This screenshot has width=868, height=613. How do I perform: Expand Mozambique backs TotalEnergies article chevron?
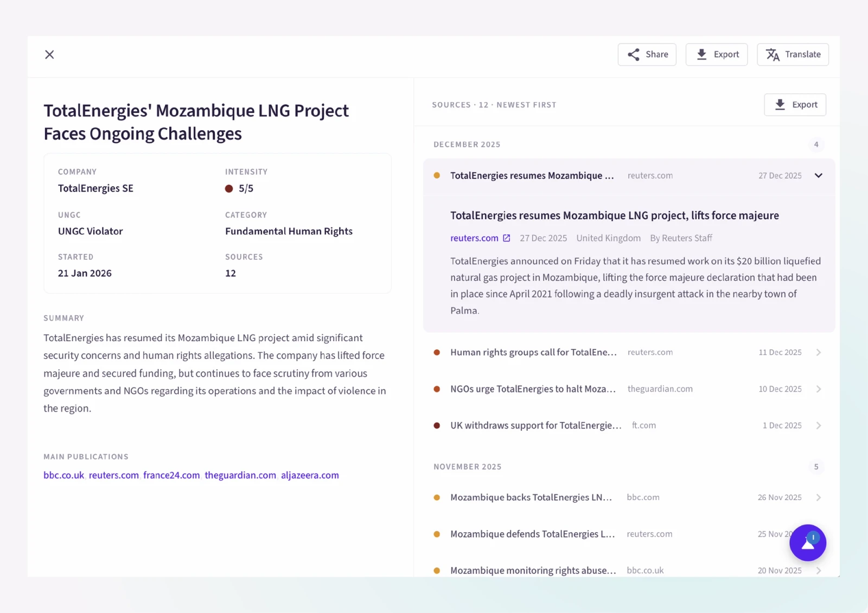pyautogui.click(x=818, y=497)
